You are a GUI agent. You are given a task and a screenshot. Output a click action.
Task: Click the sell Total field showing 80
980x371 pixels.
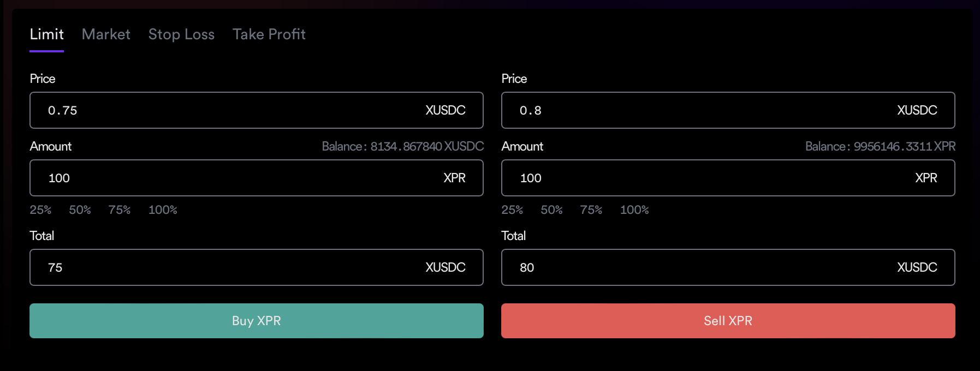click(x=728, y=267)
